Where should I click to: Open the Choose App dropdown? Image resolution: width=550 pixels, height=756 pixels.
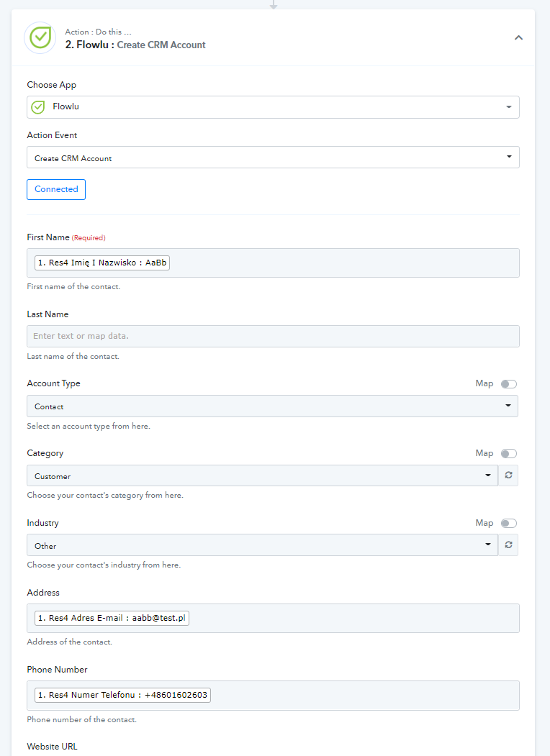(x=273, y=107)
